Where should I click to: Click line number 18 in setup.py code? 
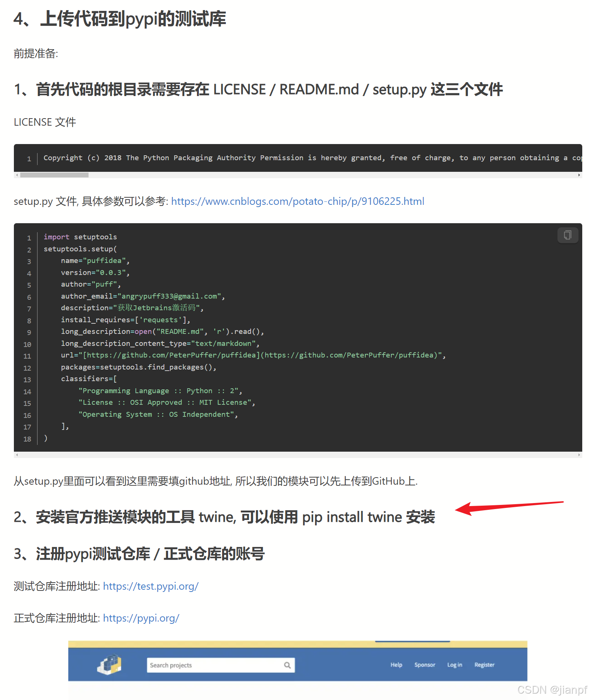pos(27,439)
